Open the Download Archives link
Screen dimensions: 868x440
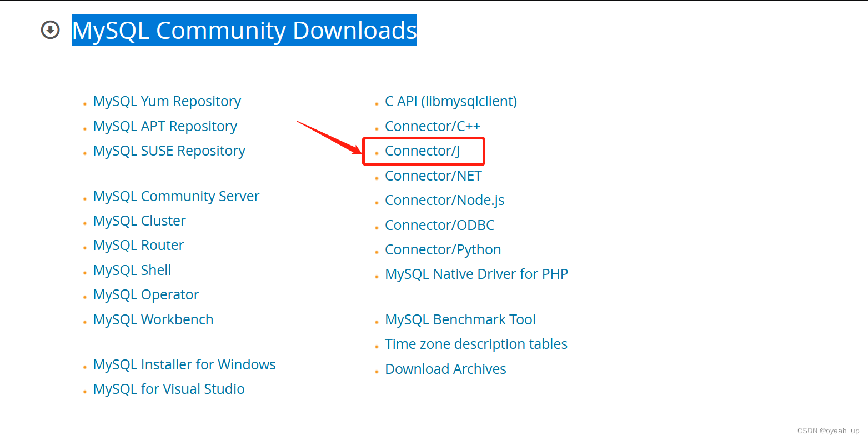(x=445, y=369)
